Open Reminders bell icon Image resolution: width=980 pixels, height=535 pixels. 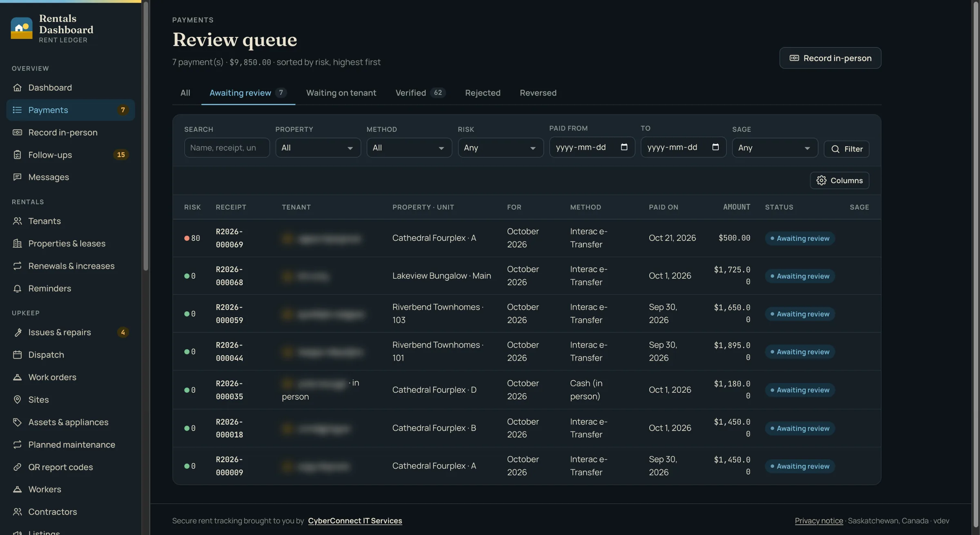click(17, 288)
